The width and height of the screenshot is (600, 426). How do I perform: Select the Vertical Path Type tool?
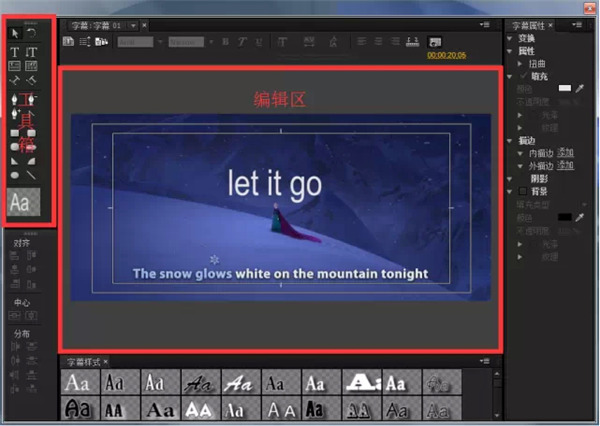pos(31,80)
